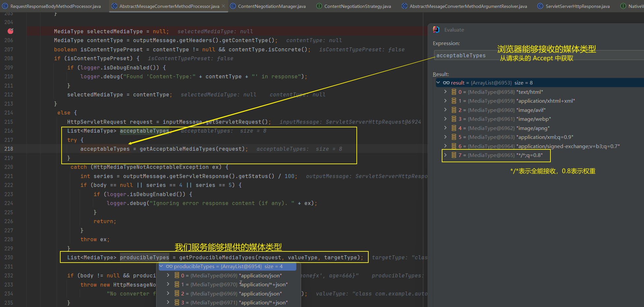Expand result item 3 image/webp
The width and height of the screenshot is (644, 307).
(x=445, y=119)
